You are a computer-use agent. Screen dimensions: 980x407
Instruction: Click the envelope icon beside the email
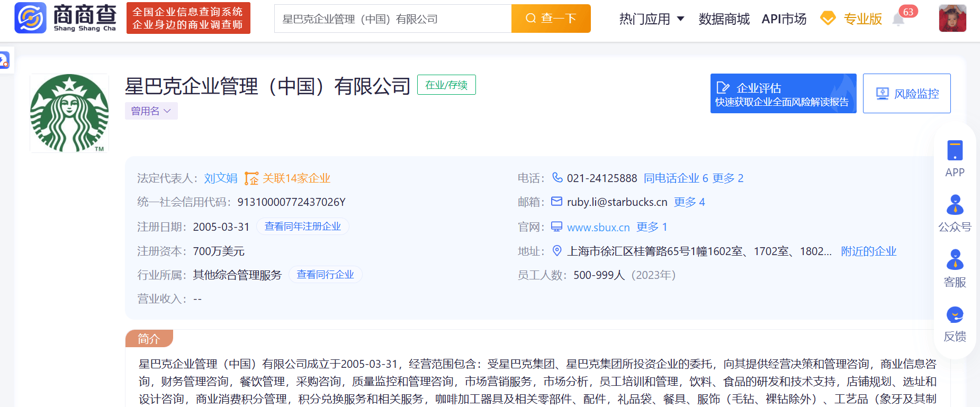point(557,201)
